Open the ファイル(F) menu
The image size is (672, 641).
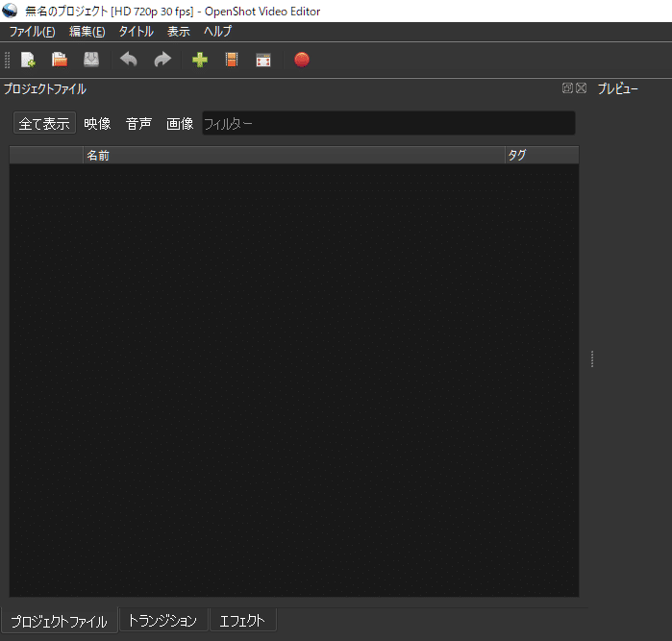click(32, 32)
